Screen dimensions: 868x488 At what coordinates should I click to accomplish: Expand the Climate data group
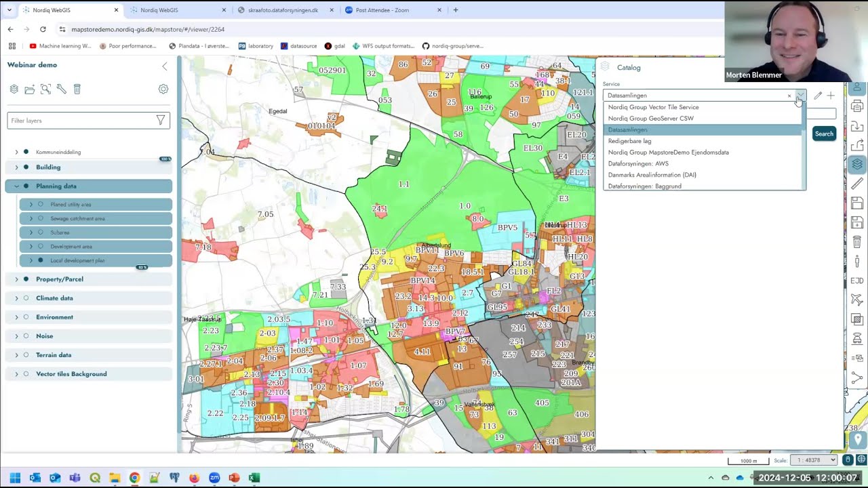point(16,298)
